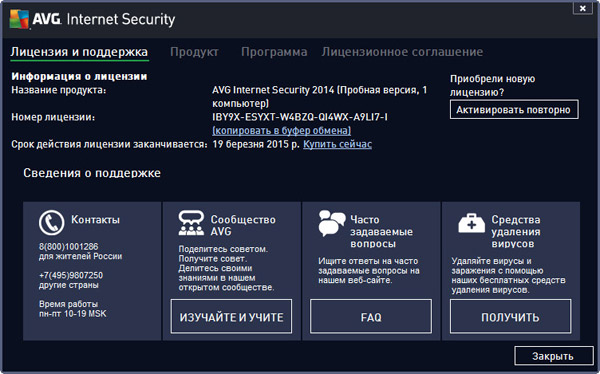Click Активировать повторно button
Screen dimensions: 600x374
(x=514, y=110)
